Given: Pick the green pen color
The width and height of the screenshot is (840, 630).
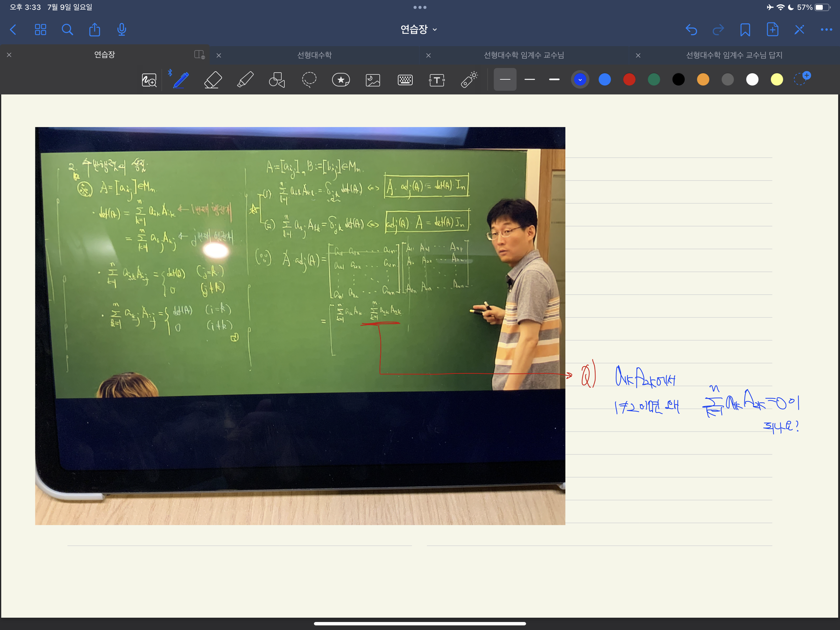Looking at the screenshot, I should 654,79.
